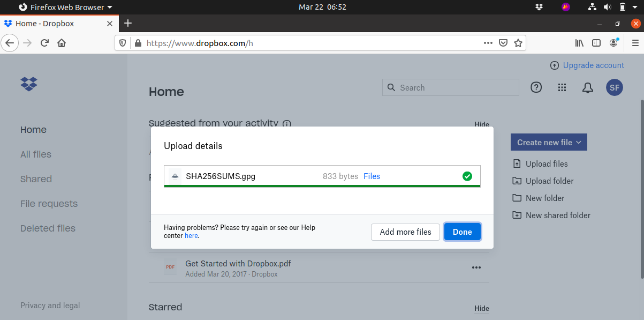The width and height of the screenshot is (644, 320).
Task: Click Upload folder option
Action: [x=549, y=181]
